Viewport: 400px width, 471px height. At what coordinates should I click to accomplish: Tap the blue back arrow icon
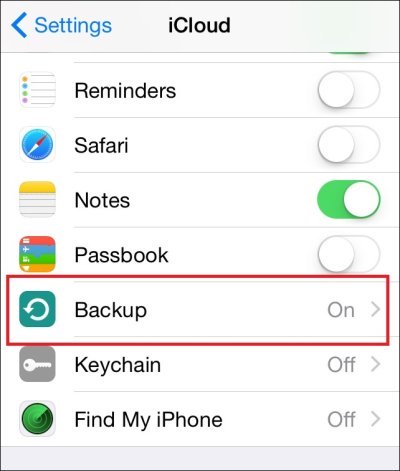pyautogui.click(x=19, y=25)
